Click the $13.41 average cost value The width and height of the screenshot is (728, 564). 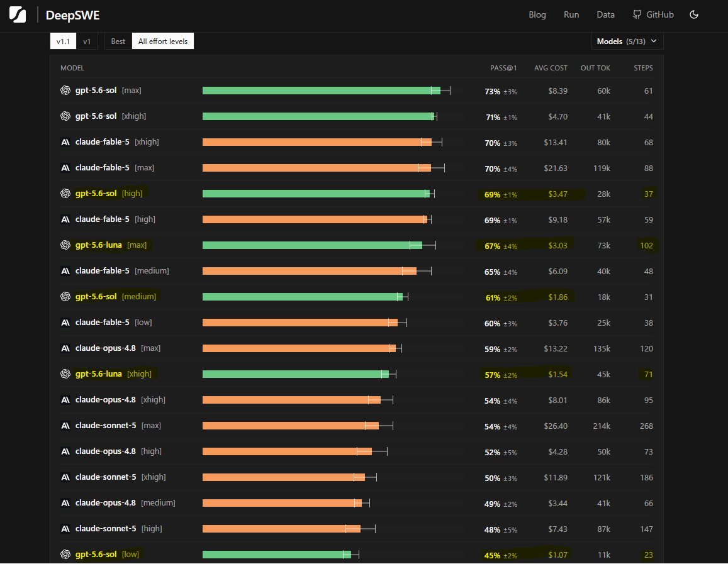click(x=556, y=143)
